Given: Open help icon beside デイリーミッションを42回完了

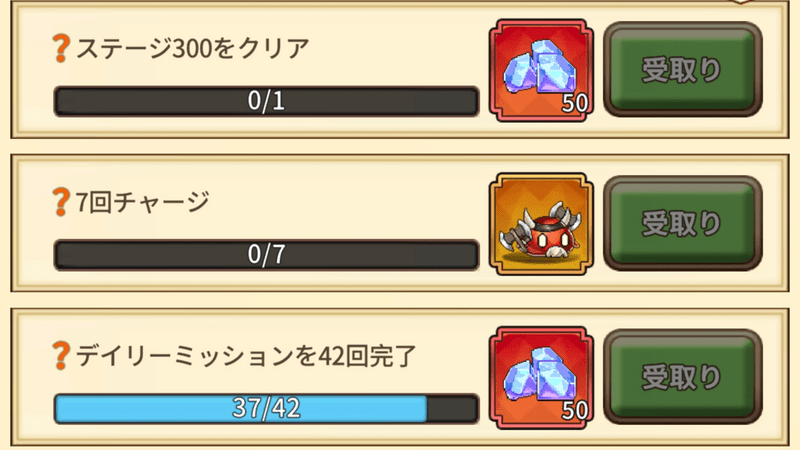Looking at the screenshot, I should click(61, 356).
